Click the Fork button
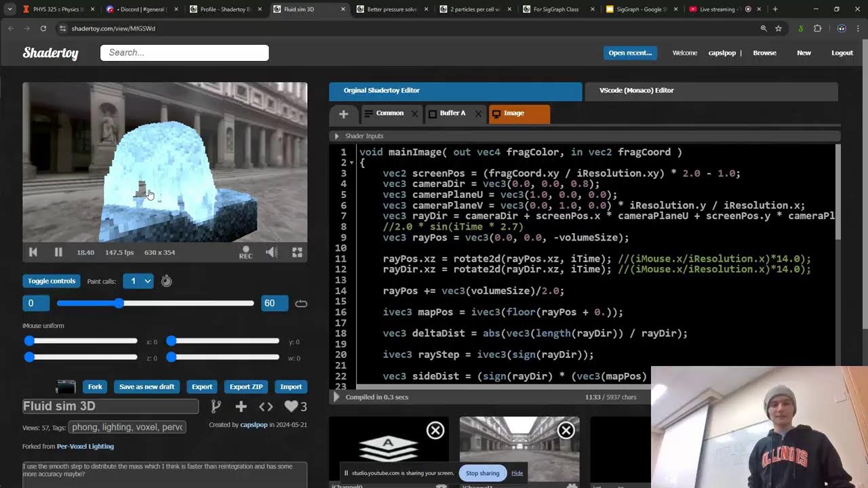This screenshot has width=868, height=488. (95, 387)
